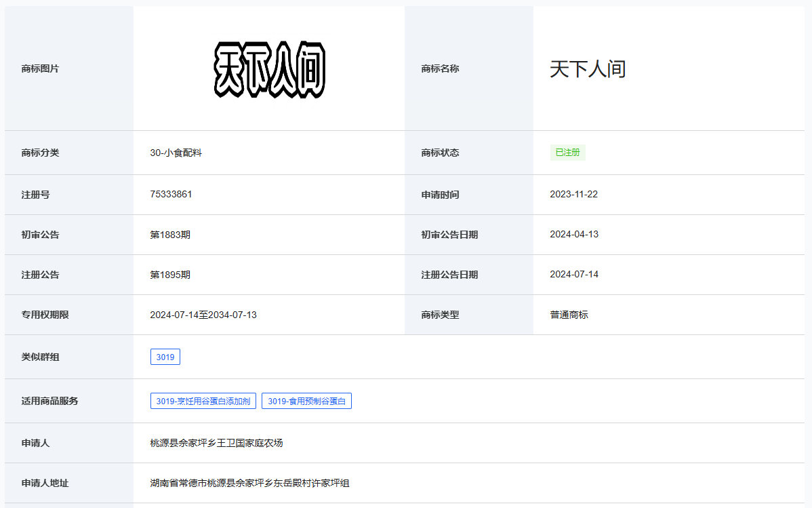This screenshot has height=508, width=812.
Task: Click the 3019 similar group tag
Action: click(165, 357)
